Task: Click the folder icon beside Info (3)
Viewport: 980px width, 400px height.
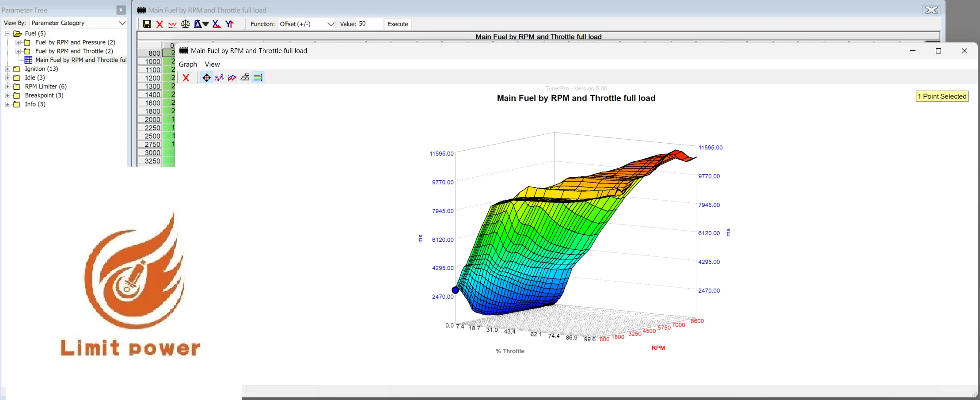Action: point(17,104)
